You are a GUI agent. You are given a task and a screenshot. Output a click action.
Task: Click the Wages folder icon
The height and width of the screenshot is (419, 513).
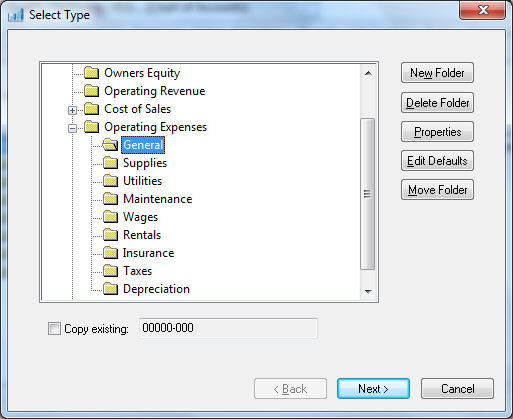tap(110, 217)
